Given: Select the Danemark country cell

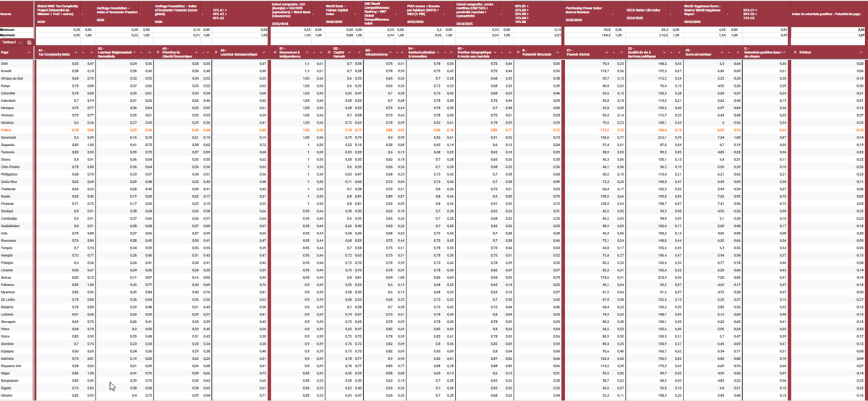Looking at the screenshot, I should pos(17,137).
